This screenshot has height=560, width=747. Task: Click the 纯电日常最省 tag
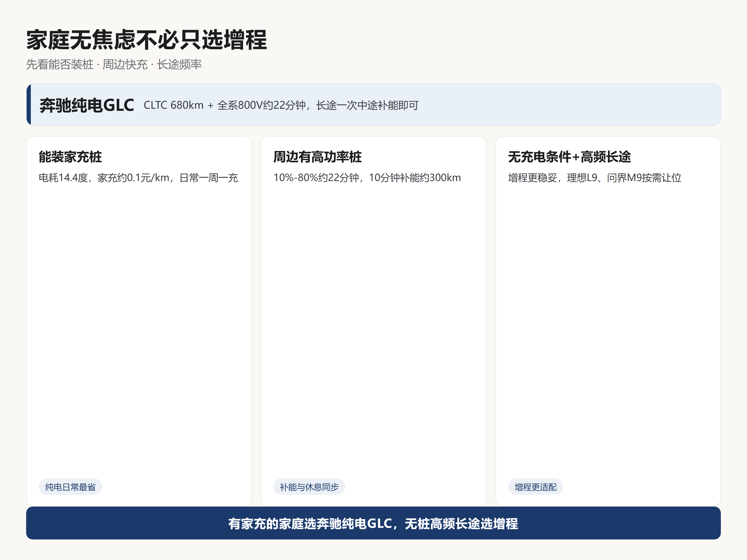[70, 487]
